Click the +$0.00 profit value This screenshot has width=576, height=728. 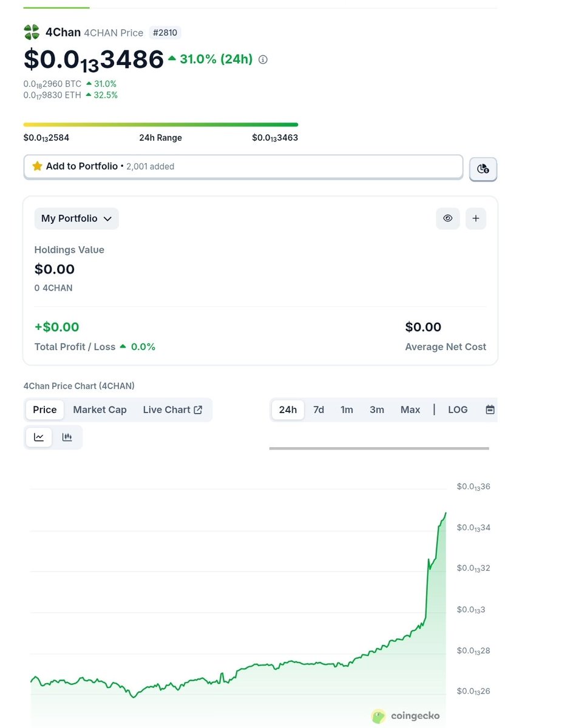pos(57,327)
